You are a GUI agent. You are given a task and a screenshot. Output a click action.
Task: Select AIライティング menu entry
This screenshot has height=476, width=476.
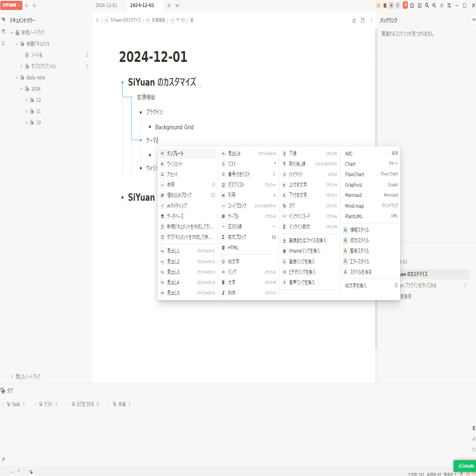tap(187, 206)
